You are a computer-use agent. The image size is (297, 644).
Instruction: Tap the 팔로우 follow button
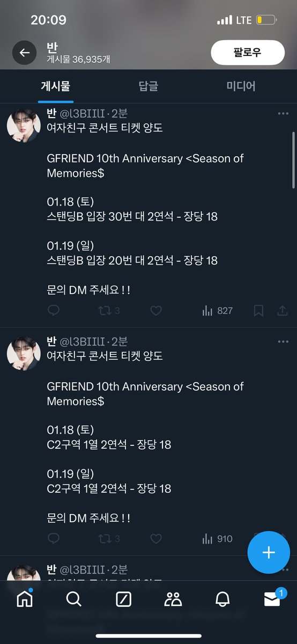pos(247,53)
